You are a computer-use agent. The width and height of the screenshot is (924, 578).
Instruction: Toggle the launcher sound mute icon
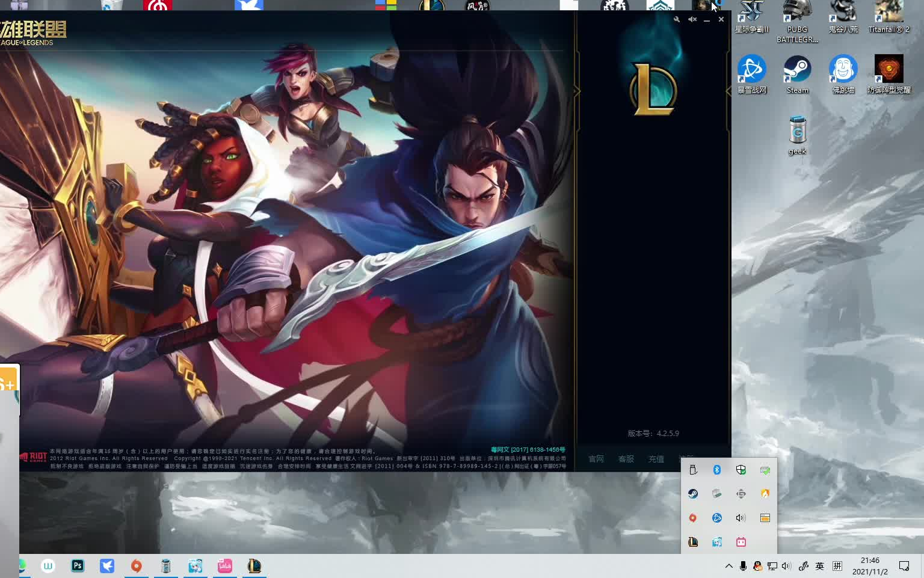(692, 19)
